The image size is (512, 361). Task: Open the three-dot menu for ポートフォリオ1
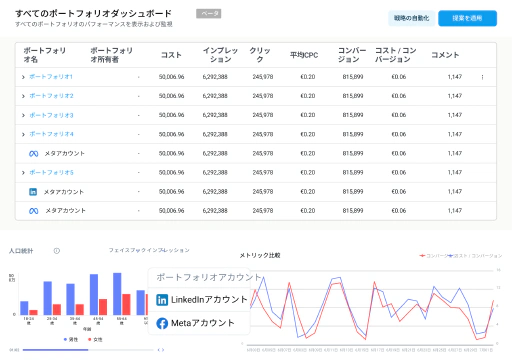point(482,77)
